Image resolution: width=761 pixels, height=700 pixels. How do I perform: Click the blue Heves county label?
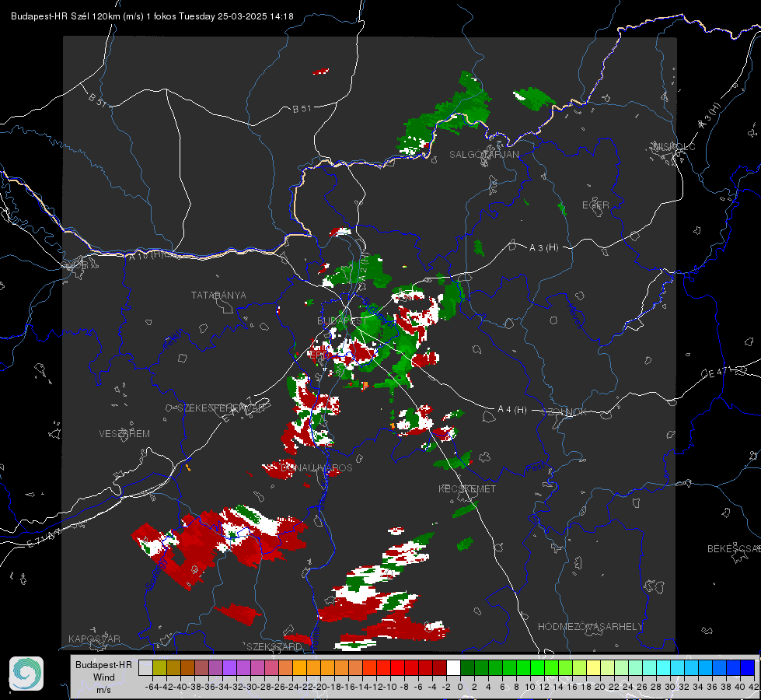point(574,315)
